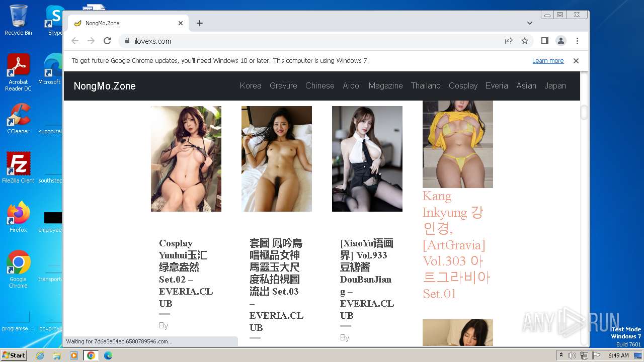This screenshot has height=362, width=644.
Task: Switch to Chrome via taskbar icon
Action: (x=91, y=355)
